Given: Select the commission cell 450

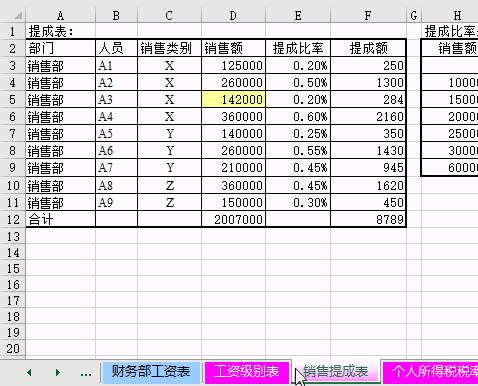Looking at the screenshot, I should click(368, 202).
